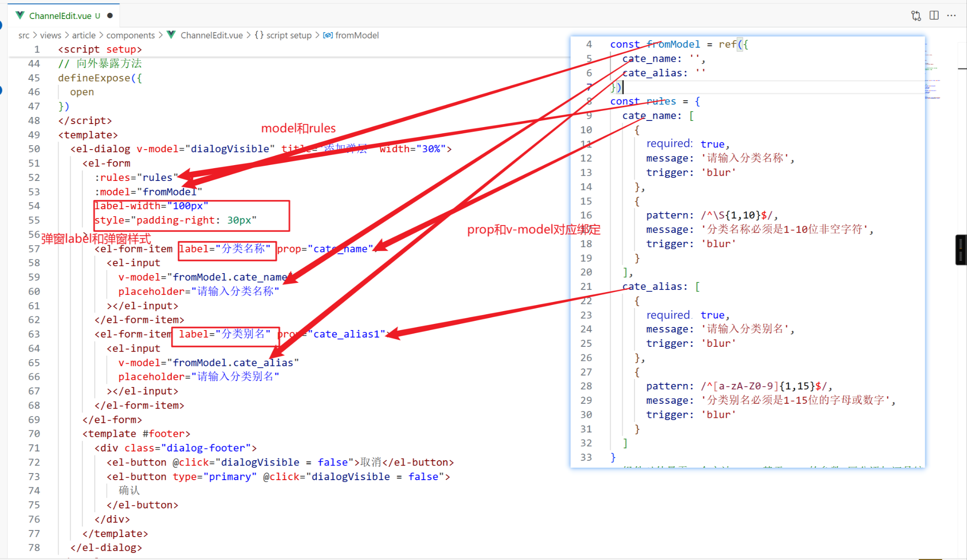Click the curly braces script setup icon
Image resolution: width=967 pixels, height=560 pixels.
click(x=259, y=35)
